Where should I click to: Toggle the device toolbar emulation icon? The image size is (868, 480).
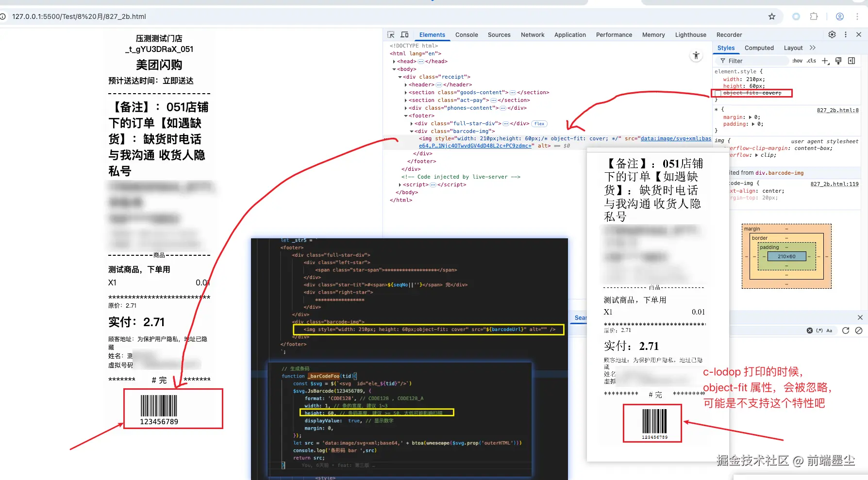[x=404, y=35]
